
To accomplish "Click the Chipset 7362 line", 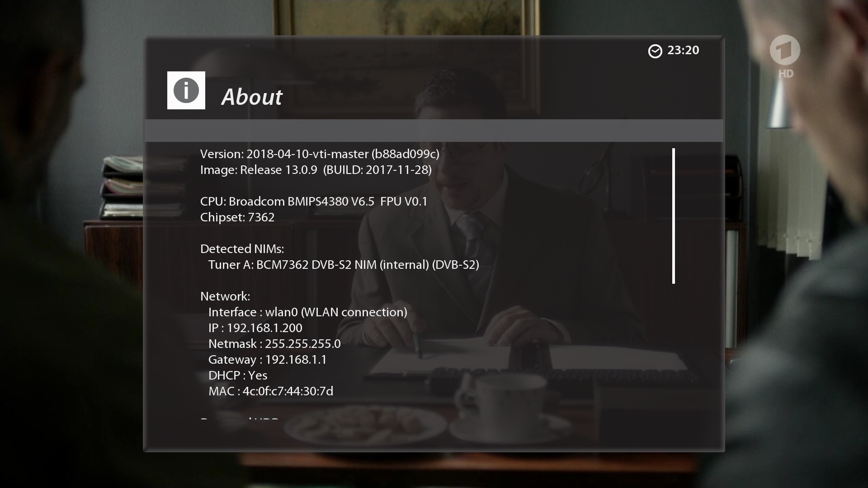I will click(x=237, y=217).
